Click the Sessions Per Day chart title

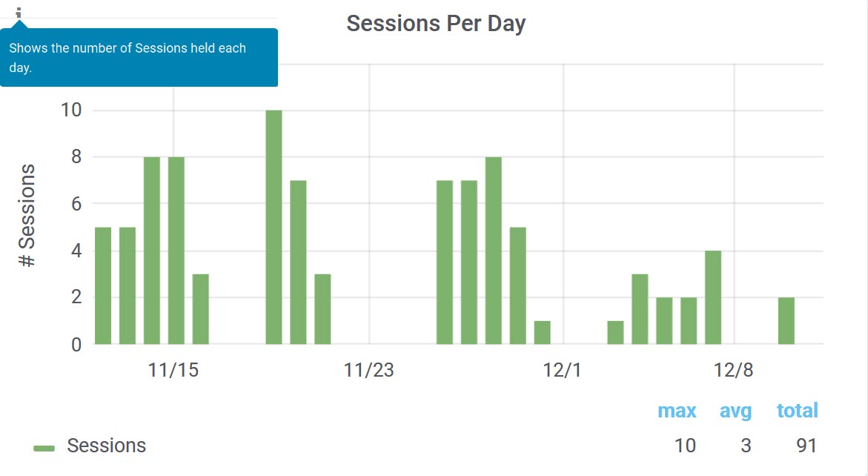click(x=436, y=24)
